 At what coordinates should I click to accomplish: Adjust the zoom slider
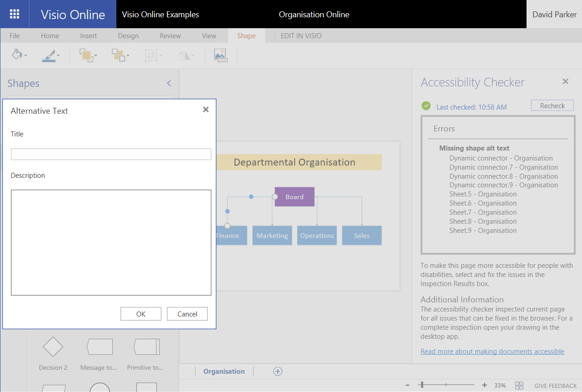coord(422,385)
